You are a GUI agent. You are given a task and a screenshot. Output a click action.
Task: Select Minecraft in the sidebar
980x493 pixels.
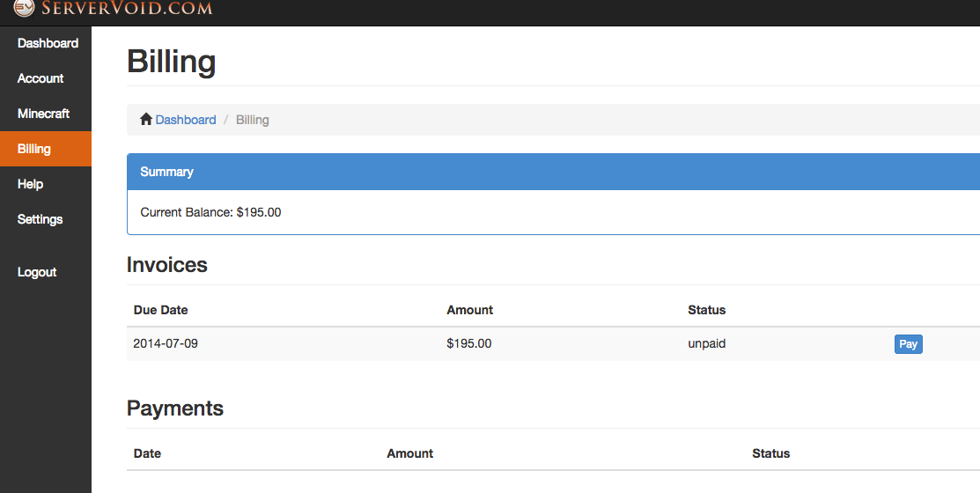pyautogui.click(x=43, y=114)
